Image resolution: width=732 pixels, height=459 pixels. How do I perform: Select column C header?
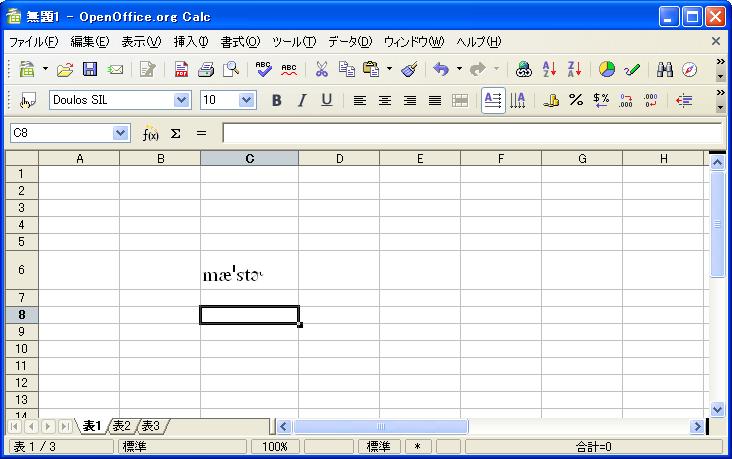(250, 159)
